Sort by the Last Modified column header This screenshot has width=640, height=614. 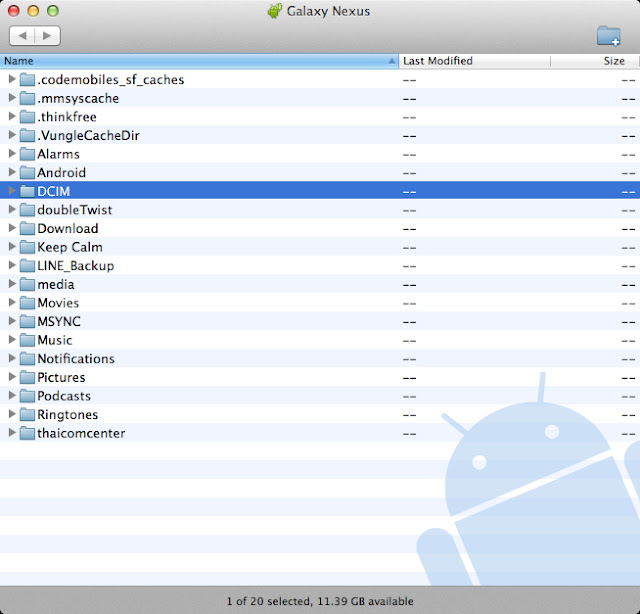click(474, 61)
